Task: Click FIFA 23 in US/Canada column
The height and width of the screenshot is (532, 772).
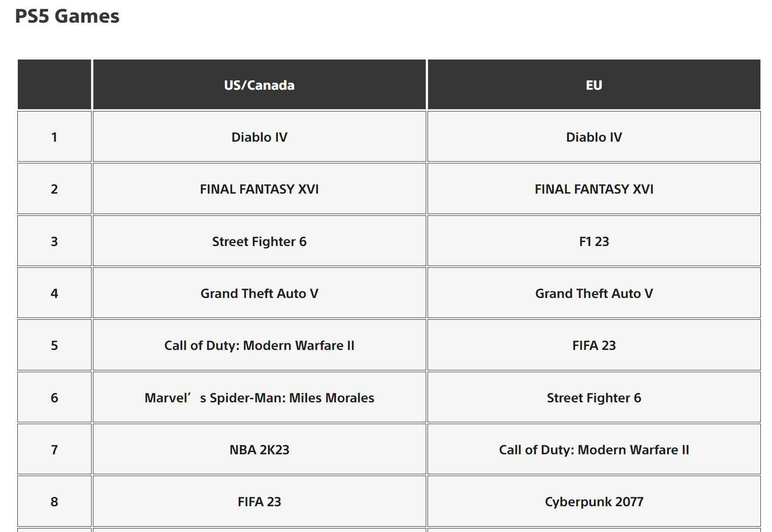Action: [259, 501]
